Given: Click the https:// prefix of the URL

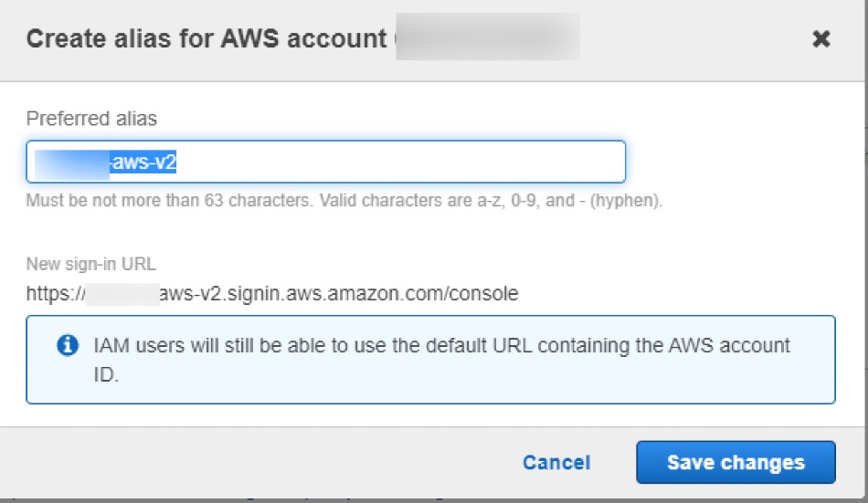Looking at the screenshot, I should (56, 293).
